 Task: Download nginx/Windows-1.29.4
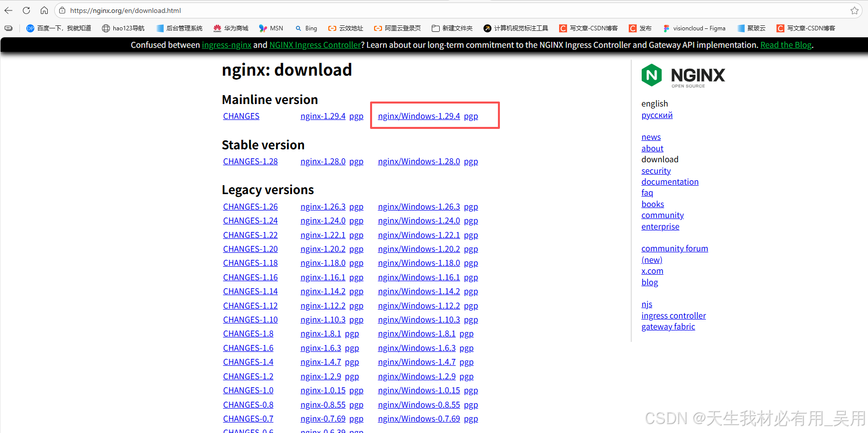point(419,116)
